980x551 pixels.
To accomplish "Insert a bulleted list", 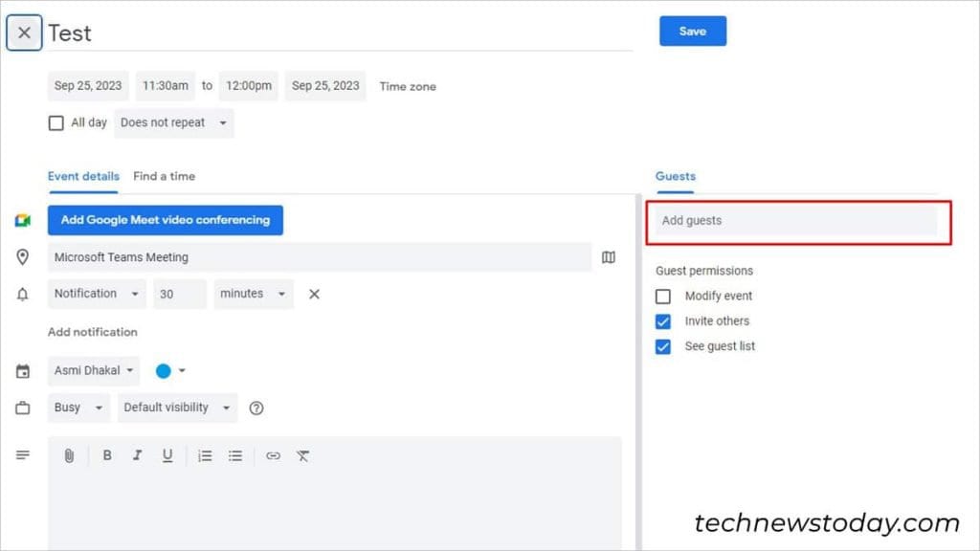I will coord(235,456).
